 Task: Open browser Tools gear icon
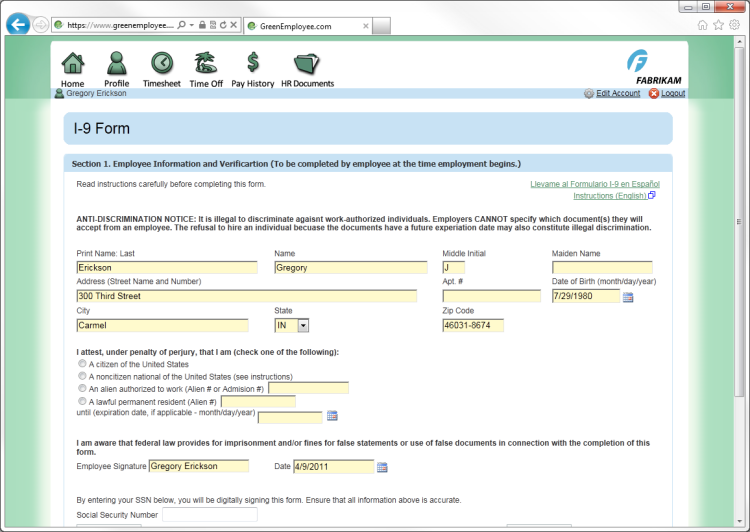click(x=735, y=25)
